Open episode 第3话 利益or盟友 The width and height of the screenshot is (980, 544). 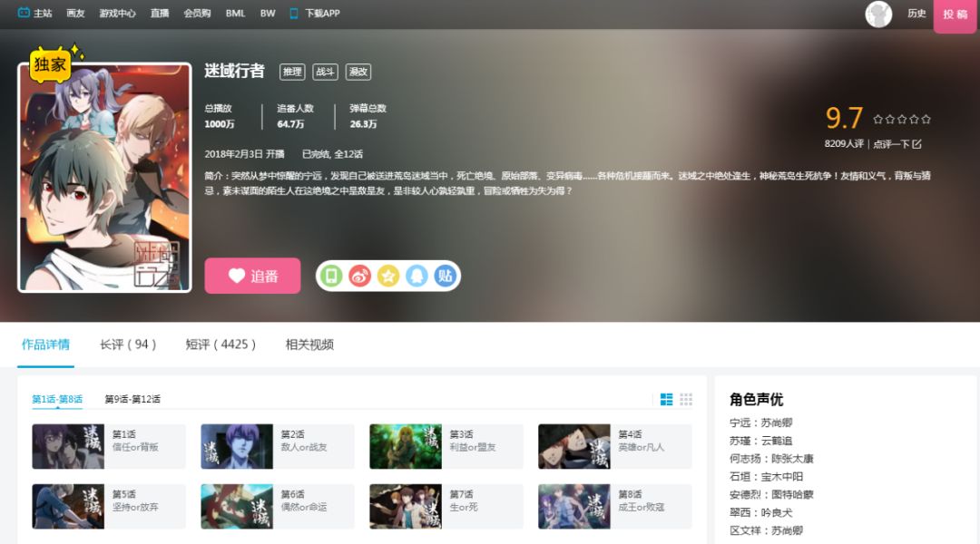446,447
